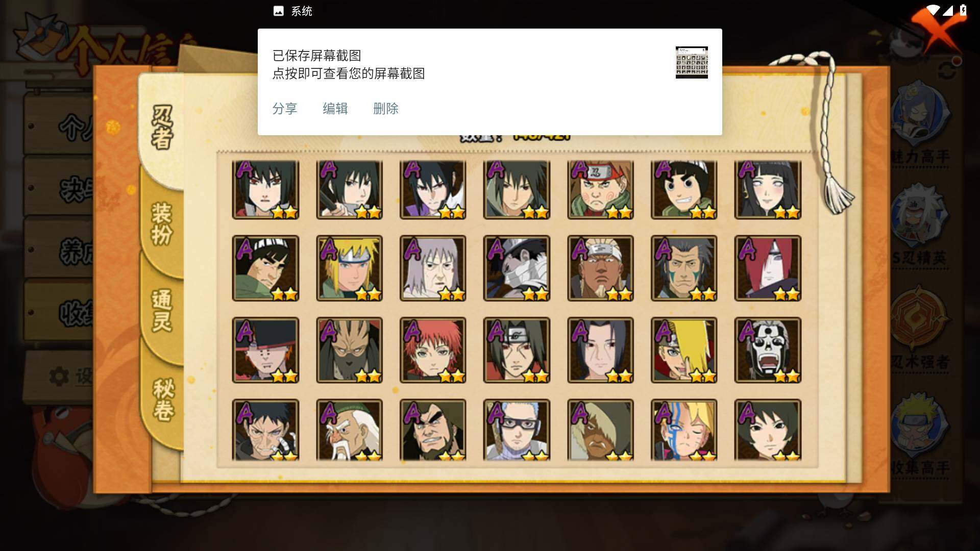
Task: Select the bandaged Zabuza ninja portrait
Action: click(x=517, y=268)
